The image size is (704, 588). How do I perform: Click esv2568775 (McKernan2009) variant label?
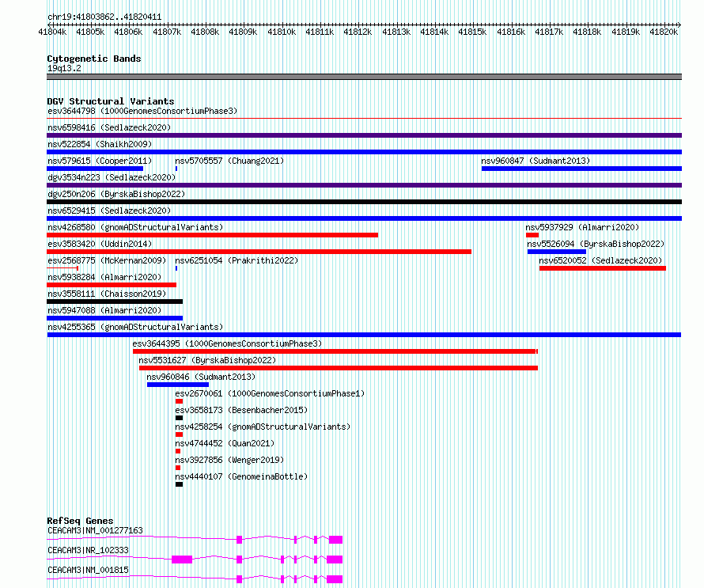[107, 260]
